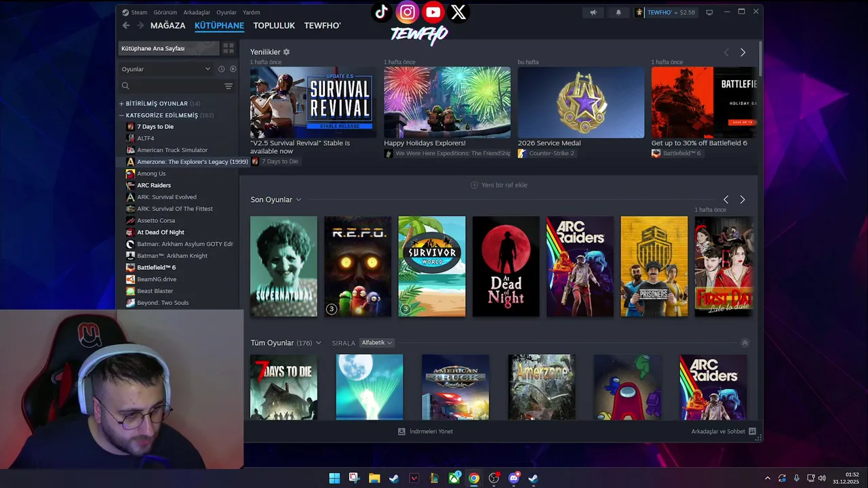Open the Survival Revival news card
Screen dimensions: 868x488
coord(313,102)
